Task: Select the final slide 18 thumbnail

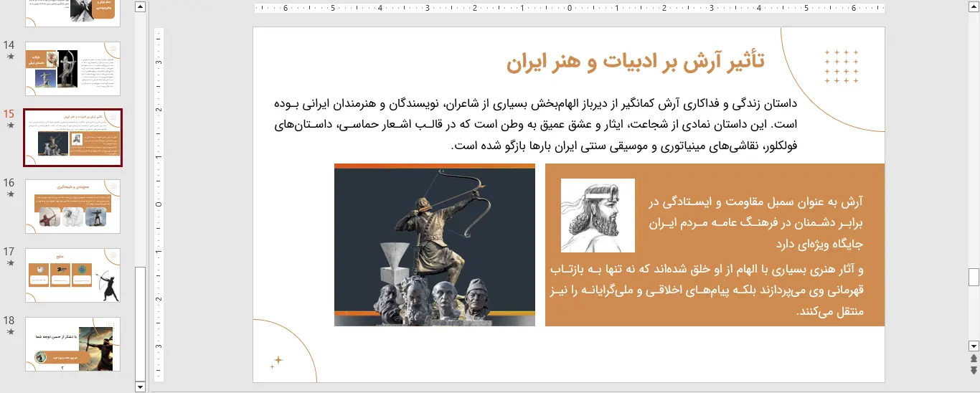Action: 72,344
